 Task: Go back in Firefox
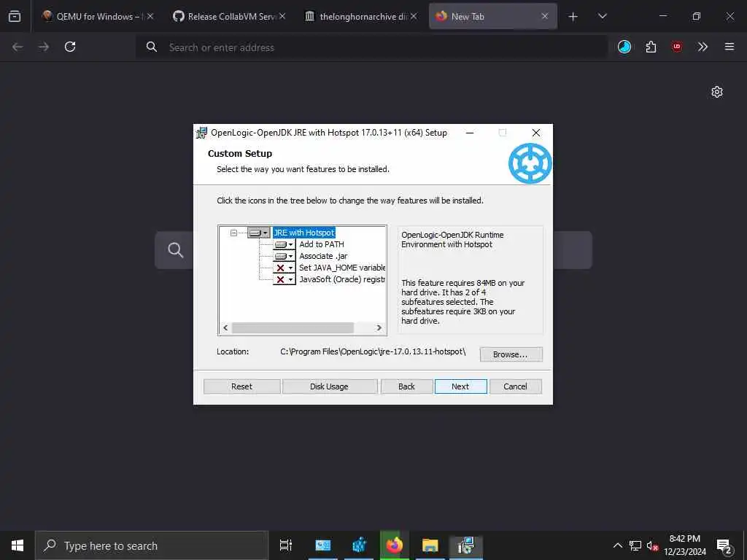click(18, 47)
